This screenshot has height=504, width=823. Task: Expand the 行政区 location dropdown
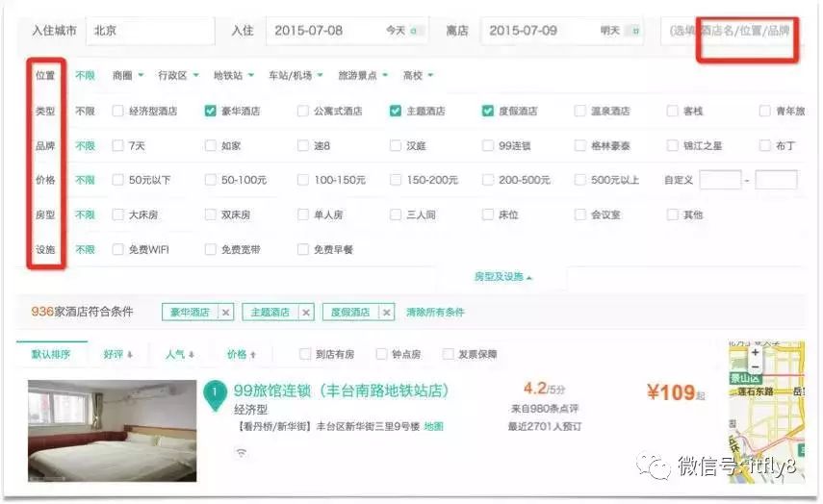coord(178,76)
